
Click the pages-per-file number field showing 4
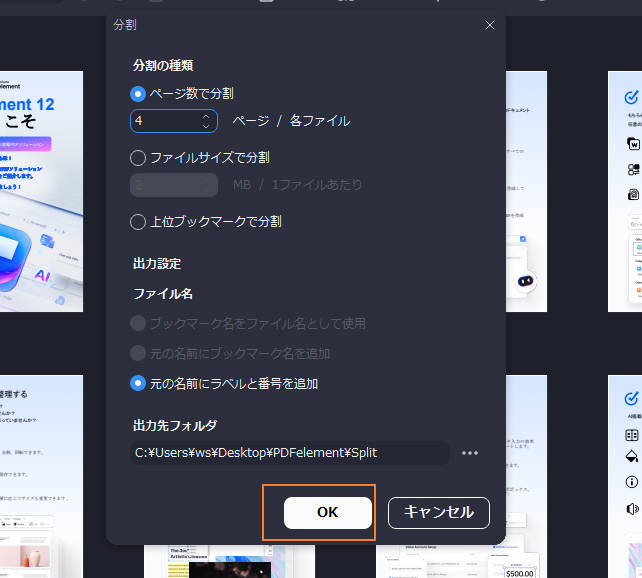click(174, 121)
